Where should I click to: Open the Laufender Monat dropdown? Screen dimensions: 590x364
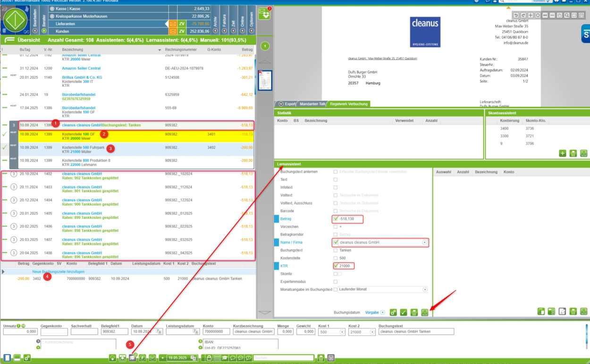click(x=425, y=289)
